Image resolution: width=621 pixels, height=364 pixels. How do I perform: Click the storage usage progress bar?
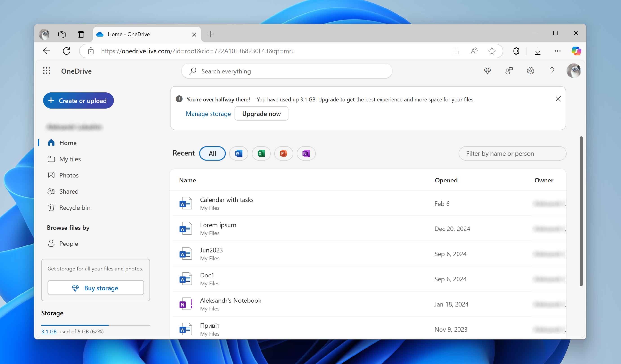pos(96,325)
